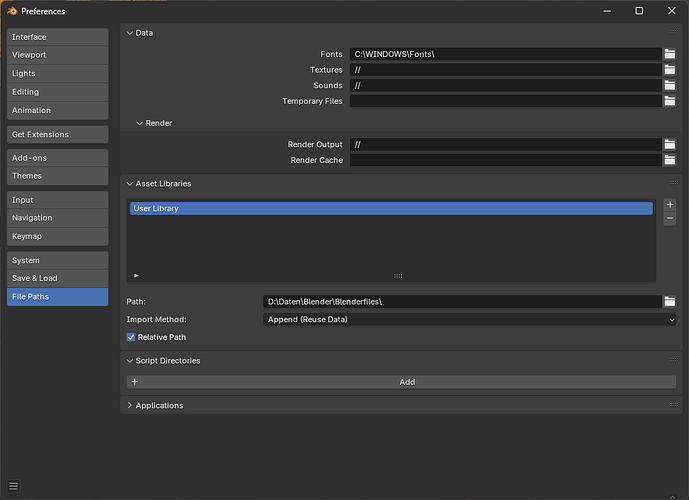This screenshot has width=689, height=500.
Task: Open the Animation preferences section
Action: (x=58, y=110)
